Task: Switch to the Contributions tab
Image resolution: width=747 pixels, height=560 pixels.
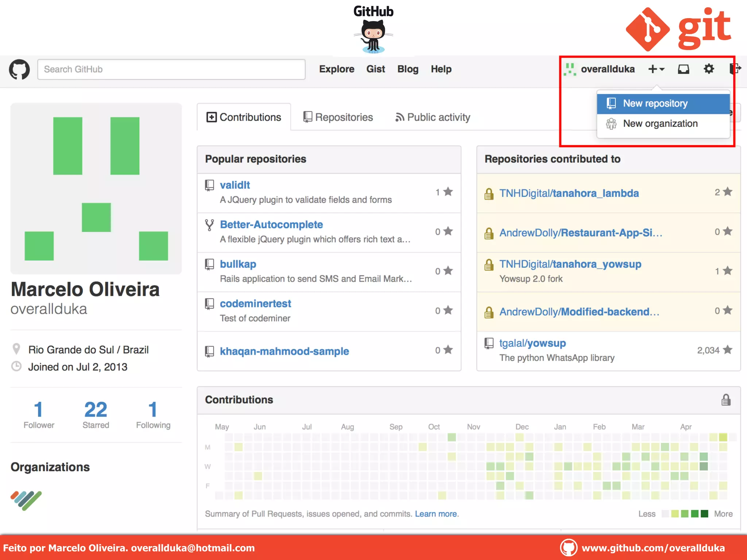Action: point(244,117)
